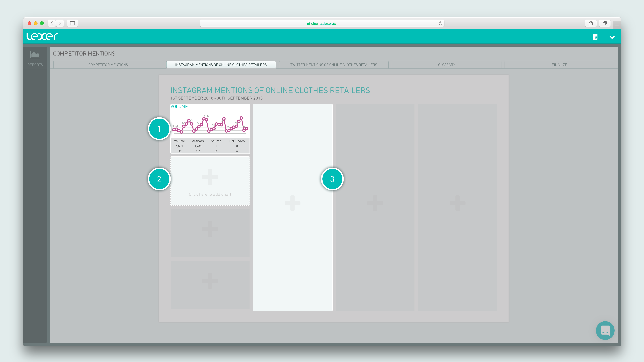Click the Volume value 1,663
The image size is (644, 362).
179,146
